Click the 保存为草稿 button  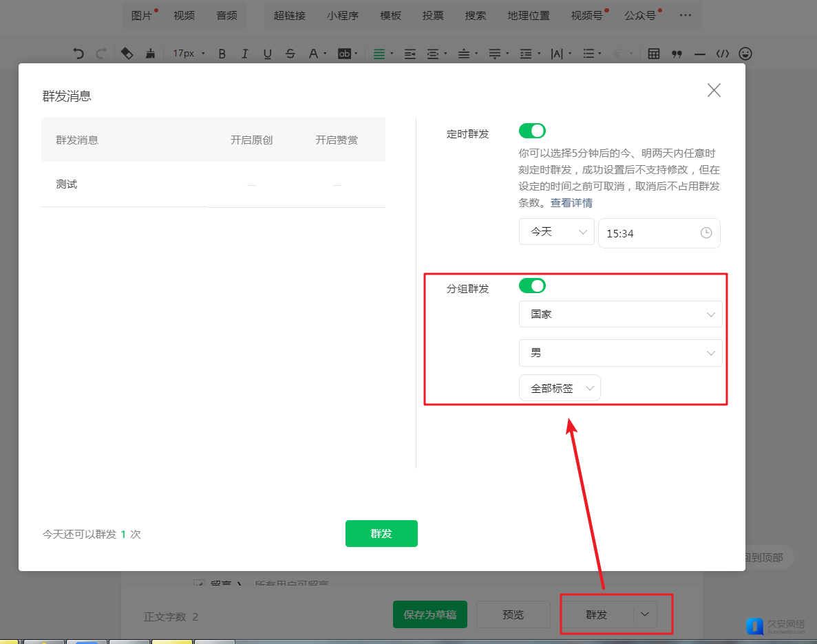click(x=430, y=615)
